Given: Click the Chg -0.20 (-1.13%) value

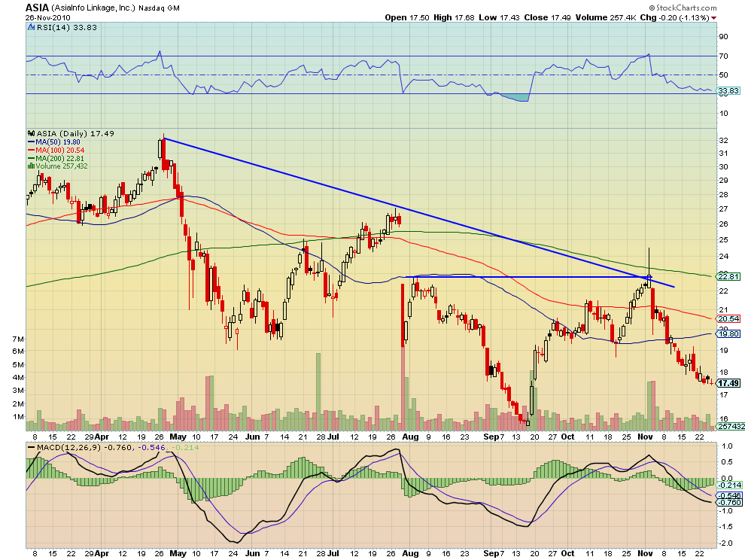Looking at the screenshot, I should (675, 17).
